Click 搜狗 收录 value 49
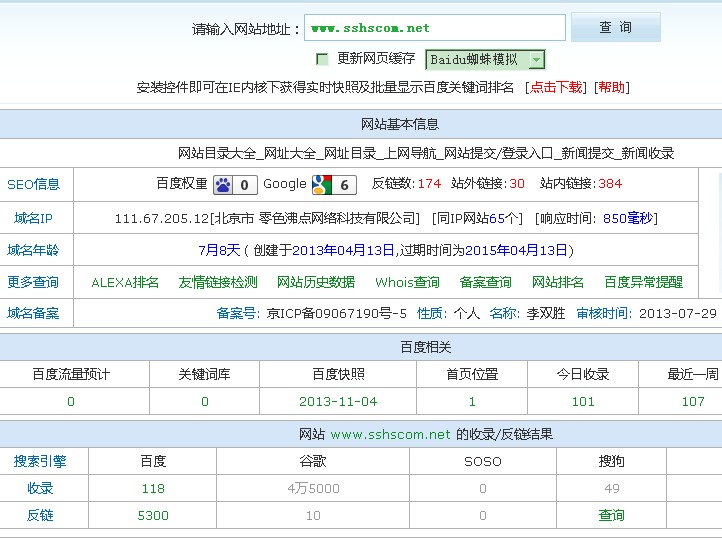 pyautogui.click(x=612, y=488)
